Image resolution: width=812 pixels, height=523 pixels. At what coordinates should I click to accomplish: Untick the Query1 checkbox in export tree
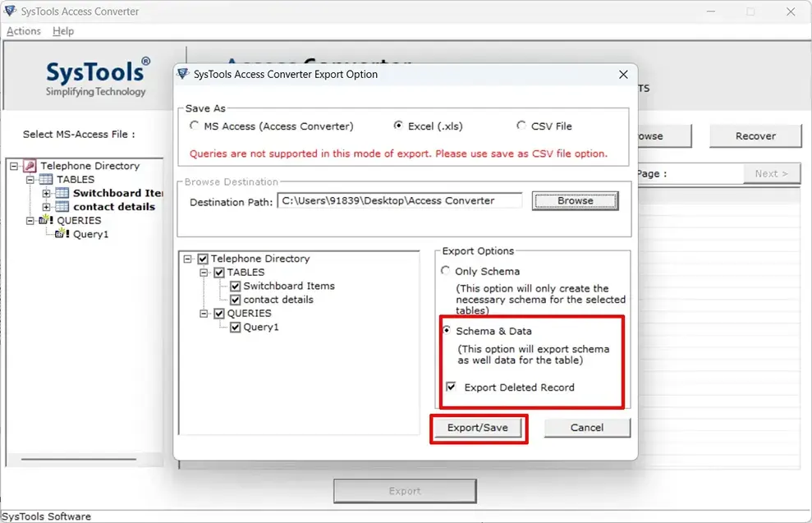(236, 327)
